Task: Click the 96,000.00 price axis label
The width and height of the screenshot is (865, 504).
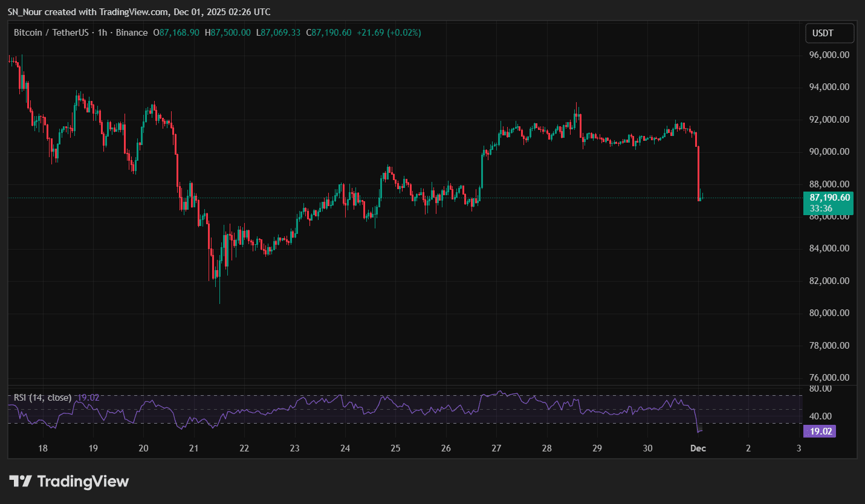Action: pos(829,55)
